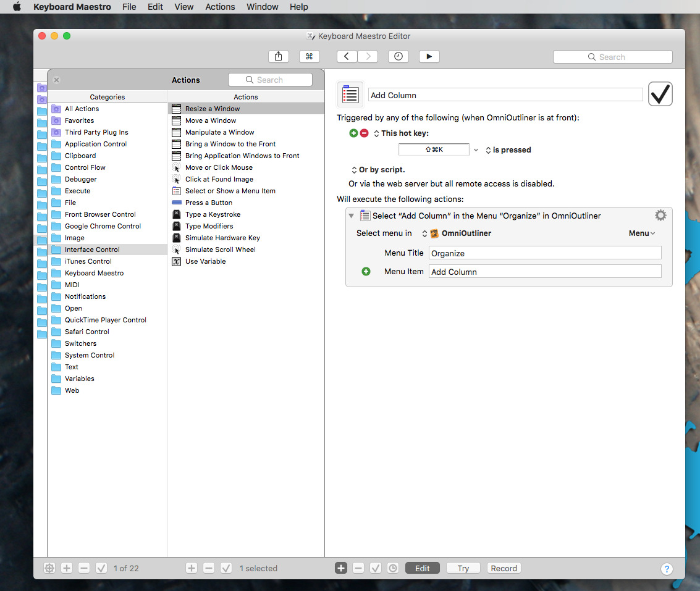700x591 pixels.
Task: Open the View menu
Action: tap(184, 7)
